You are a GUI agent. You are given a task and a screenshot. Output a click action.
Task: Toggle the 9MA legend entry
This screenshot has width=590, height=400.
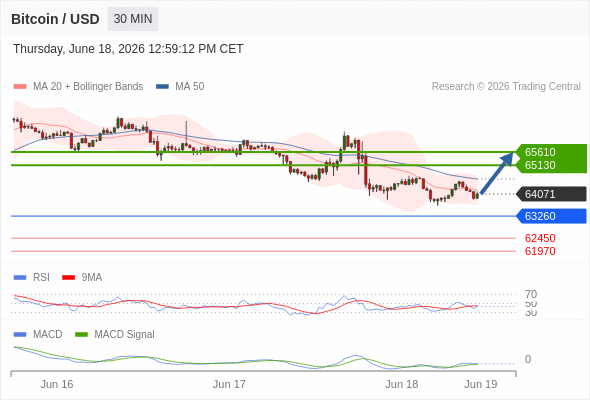tap(82, 277)
